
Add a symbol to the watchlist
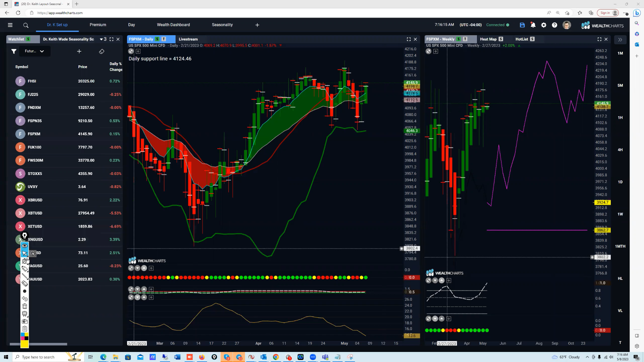79,51
